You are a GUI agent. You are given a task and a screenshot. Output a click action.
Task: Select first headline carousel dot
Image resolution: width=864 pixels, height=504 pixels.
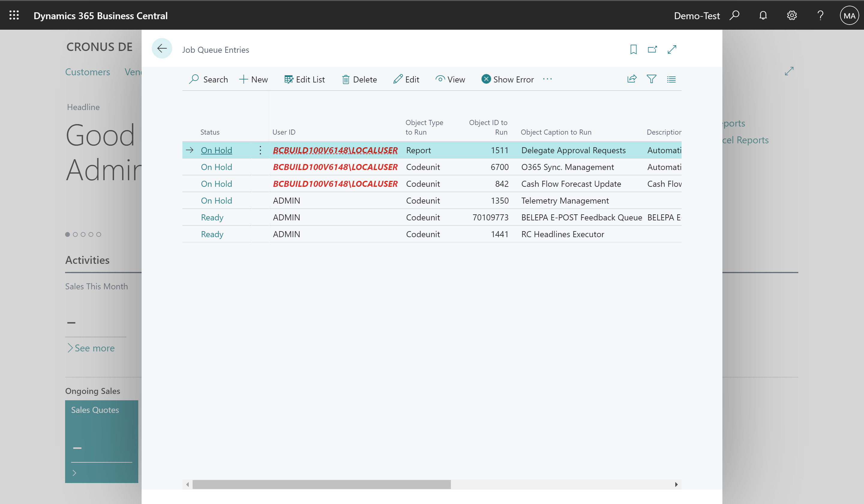(x=67, y=234)
